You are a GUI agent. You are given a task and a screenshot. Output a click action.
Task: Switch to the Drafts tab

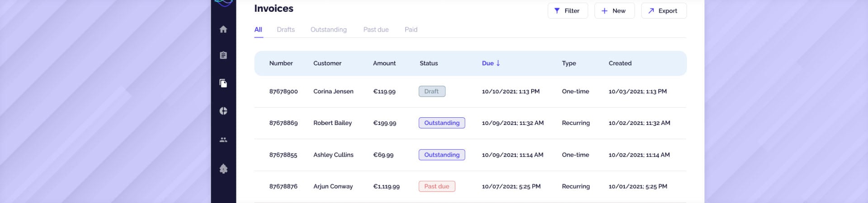pyautogui.click(x=286, y=30)
